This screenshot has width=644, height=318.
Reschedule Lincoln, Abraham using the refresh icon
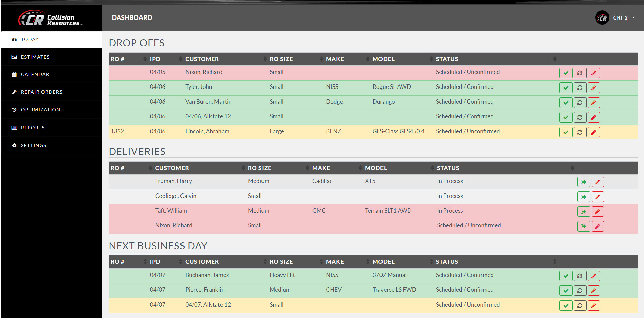(x=579, y=132)
